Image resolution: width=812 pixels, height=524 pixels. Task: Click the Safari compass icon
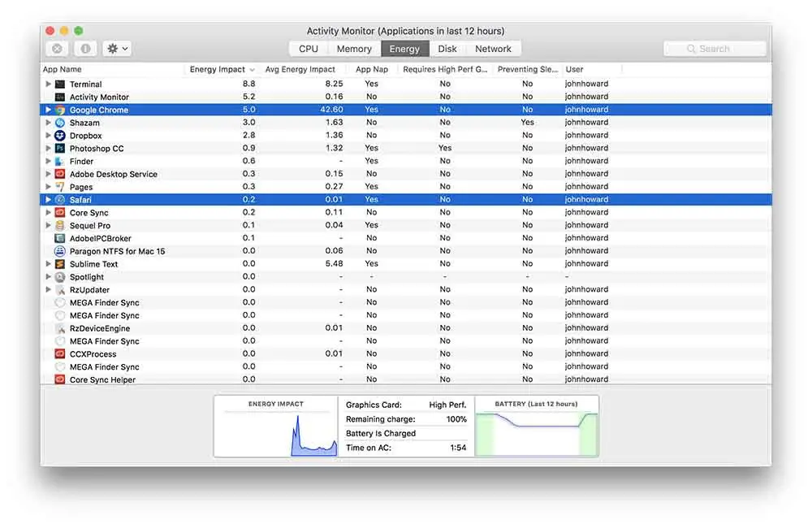click(x=60, y=200)
